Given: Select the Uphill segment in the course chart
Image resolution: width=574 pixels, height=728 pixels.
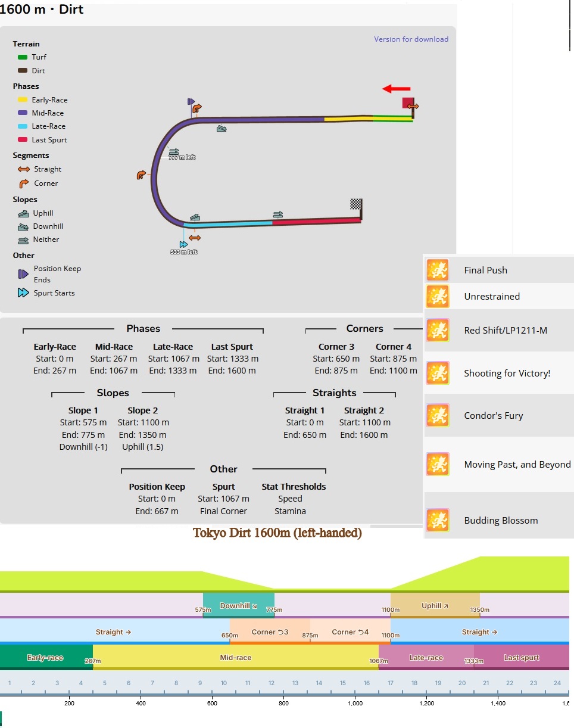Looking at the screenshot, I should point(435,605).
